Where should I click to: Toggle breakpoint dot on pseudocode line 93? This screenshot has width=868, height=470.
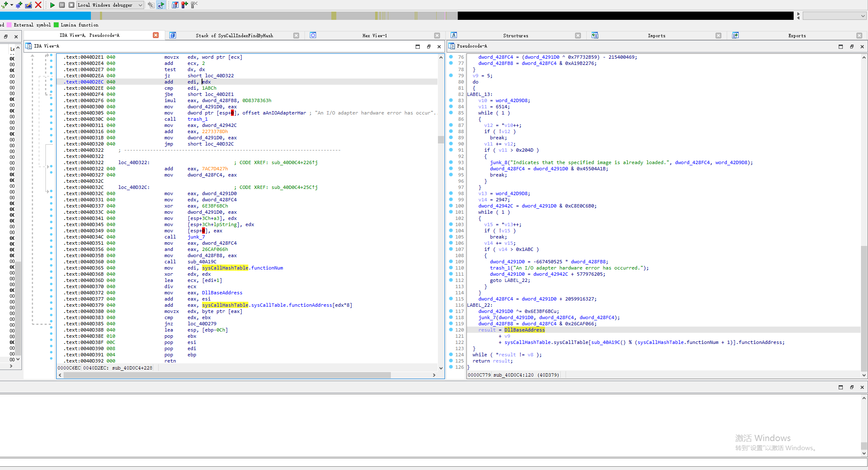point(451,162)
